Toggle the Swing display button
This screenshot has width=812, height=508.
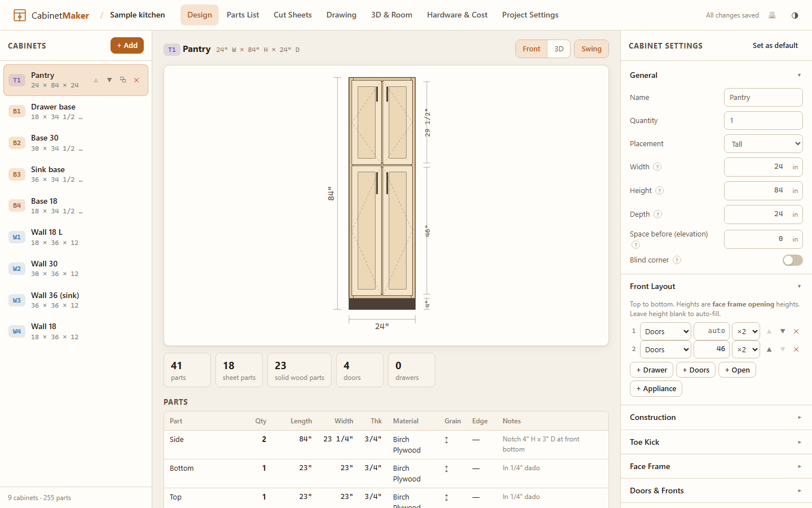pos(591,49)
